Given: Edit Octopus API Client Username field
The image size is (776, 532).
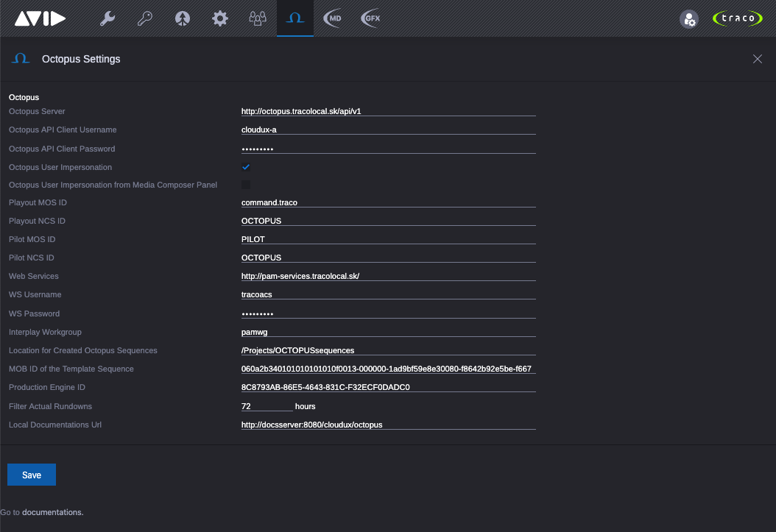Looking at the screenshot, I should pos(389,130).
